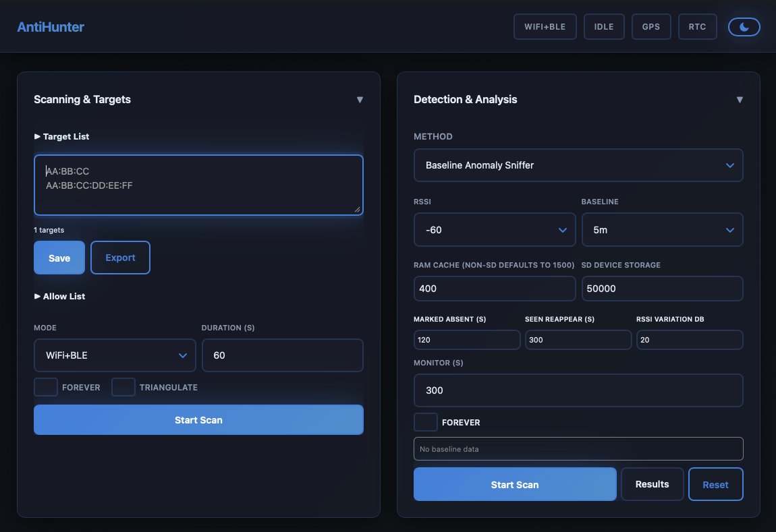Screen dimensions: 776x532
Task: Open the RSSI -60 dropdown
Action: (x=495, y=229)
